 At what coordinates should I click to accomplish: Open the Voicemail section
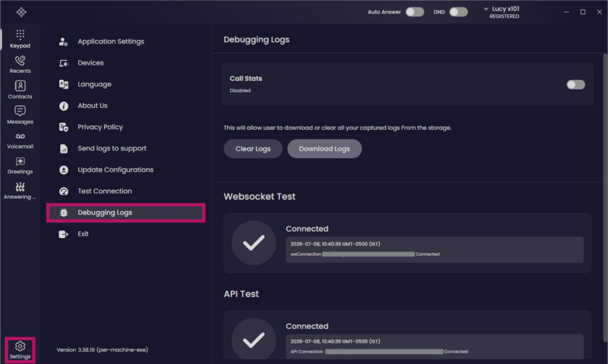tap(21, 141)
